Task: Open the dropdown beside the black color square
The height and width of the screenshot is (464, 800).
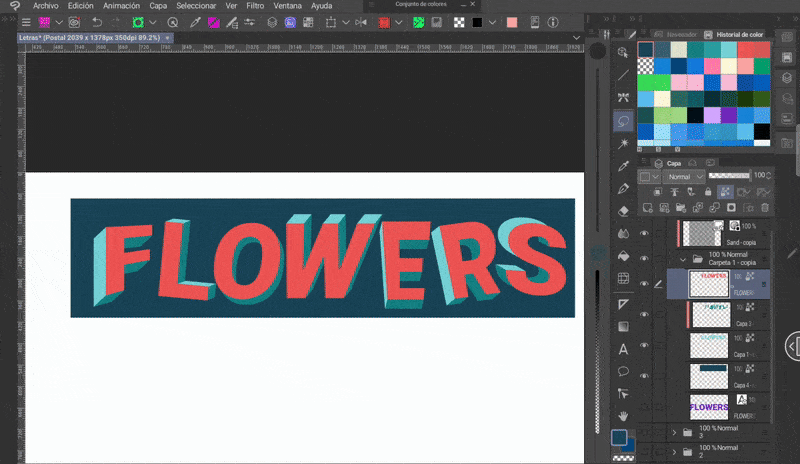Action: point(492,22)
